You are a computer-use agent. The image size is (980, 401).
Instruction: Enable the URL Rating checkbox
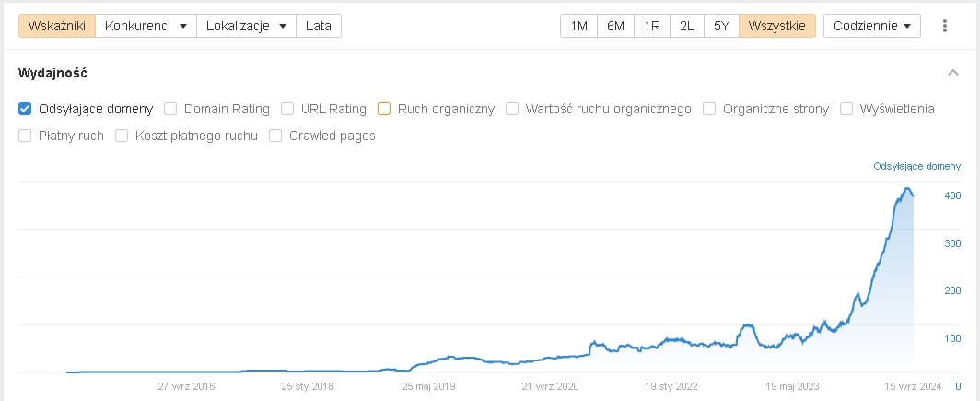287,109
